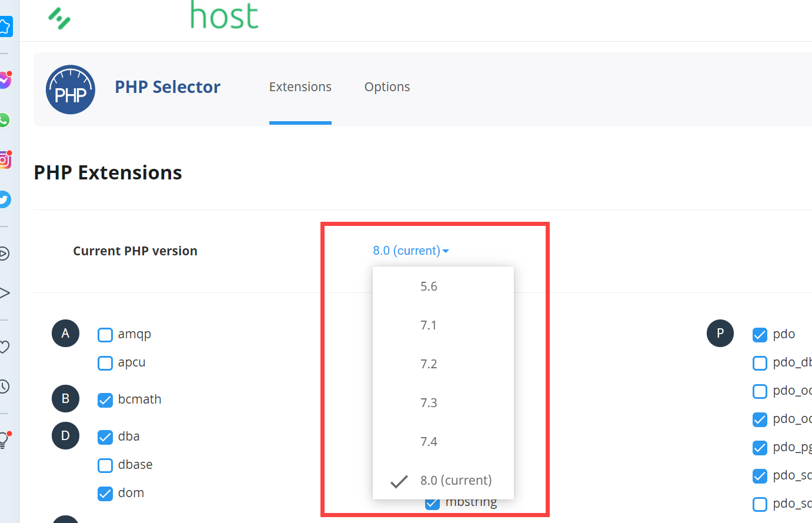Viewport: 812px width, 523px height.
Task: Check the pdo_db extension checkbox
Action: (760, 363)
